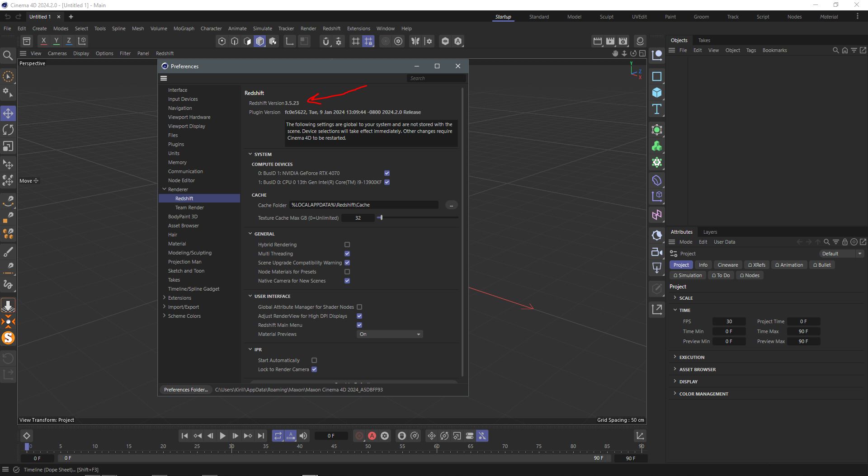Screen dimensions: 868x476
Task: Enable Hybrid Rendering checkbox
Action: tap(347, 245)
